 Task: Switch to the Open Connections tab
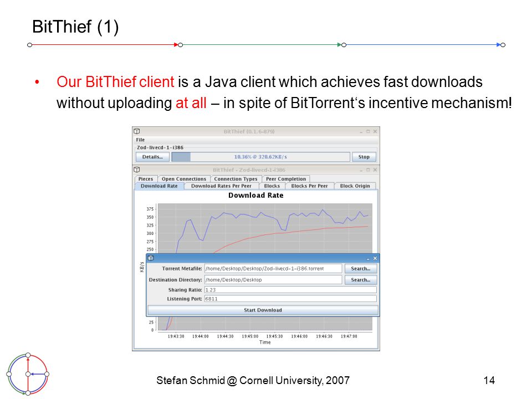[184, 179]
